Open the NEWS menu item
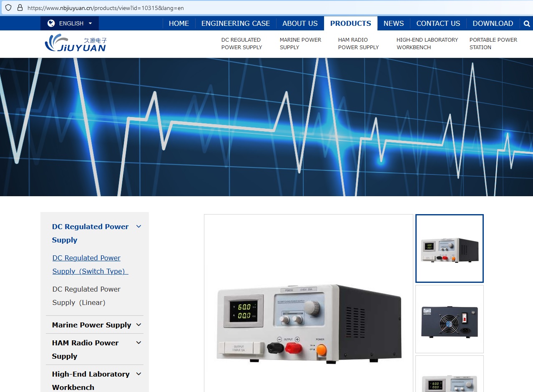The height and width of the screenshot is (392, 533). tap(394, 23)
